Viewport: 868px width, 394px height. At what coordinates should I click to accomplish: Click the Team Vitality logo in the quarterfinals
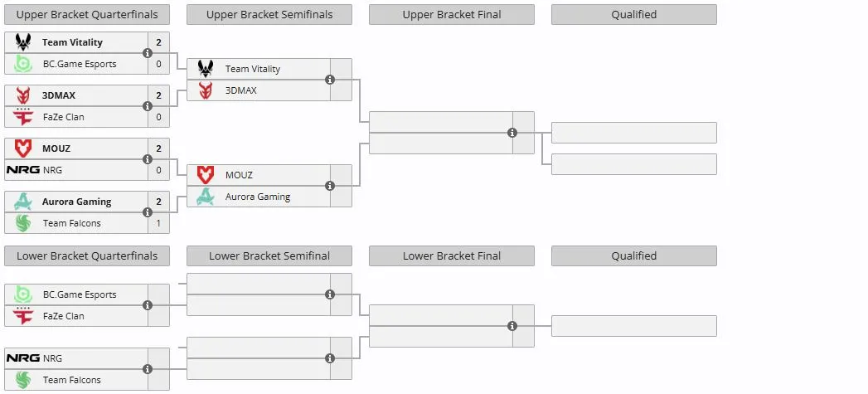coord(22,42)
